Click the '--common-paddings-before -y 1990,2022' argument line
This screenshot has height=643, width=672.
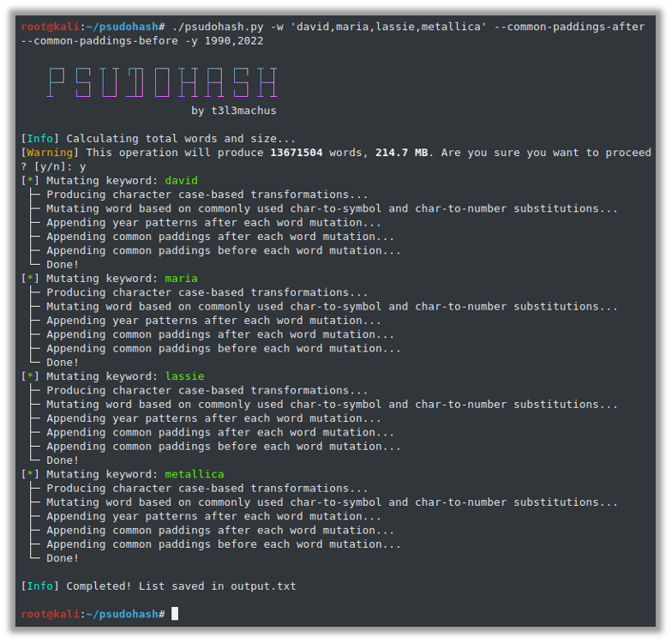pos(142,41)
